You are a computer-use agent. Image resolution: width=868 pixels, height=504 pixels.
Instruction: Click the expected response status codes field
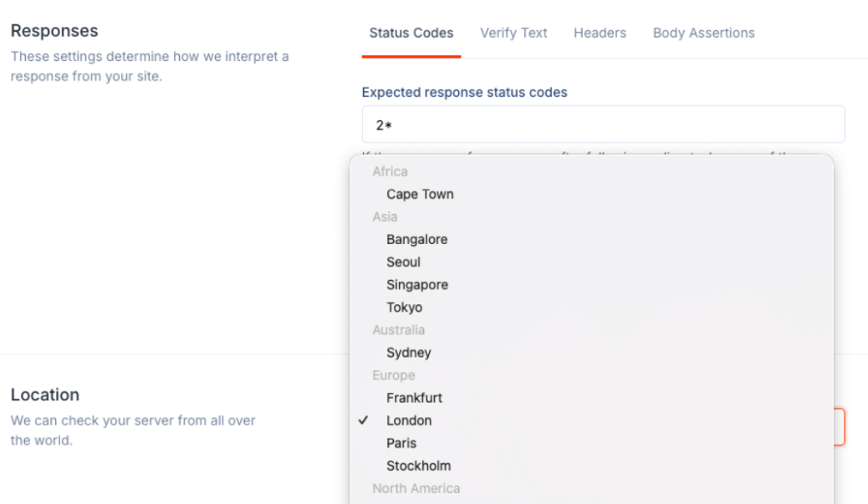coord(603,125)
